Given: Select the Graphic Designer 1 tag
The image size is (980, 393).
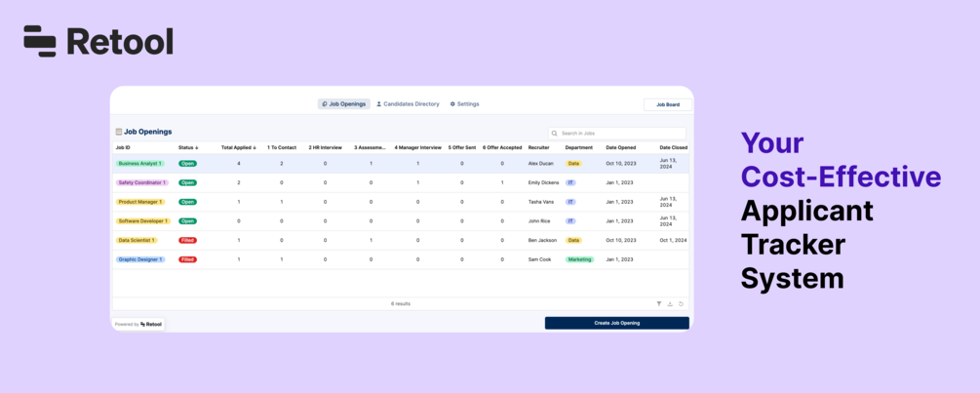Looking at the screenshot, I should (140, 259).
